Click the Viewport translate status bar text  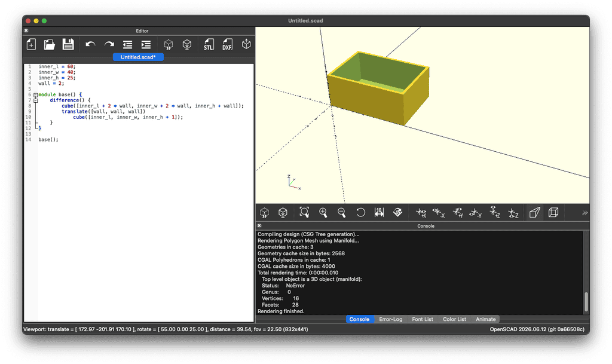tap(166, 329)
